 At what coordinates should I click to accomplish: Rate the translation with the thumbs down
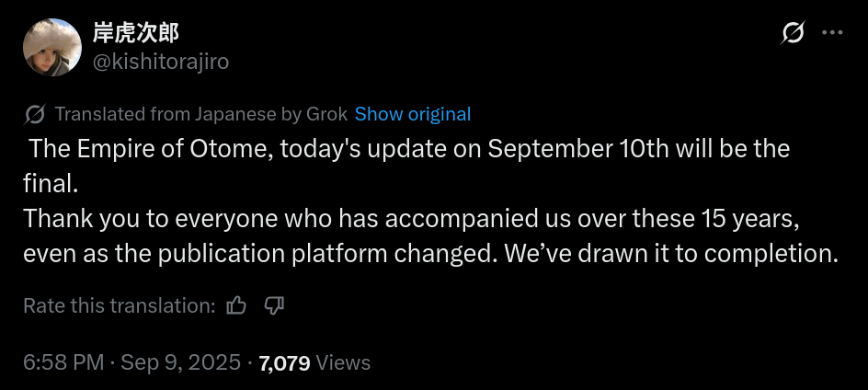(x=274, y=305)
